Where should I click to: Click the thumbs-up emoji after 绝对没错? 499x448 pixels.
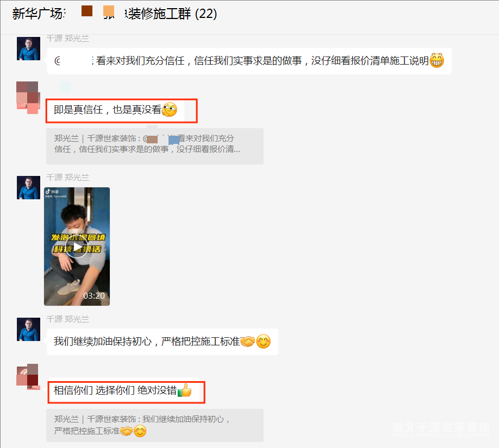(185, 390)
